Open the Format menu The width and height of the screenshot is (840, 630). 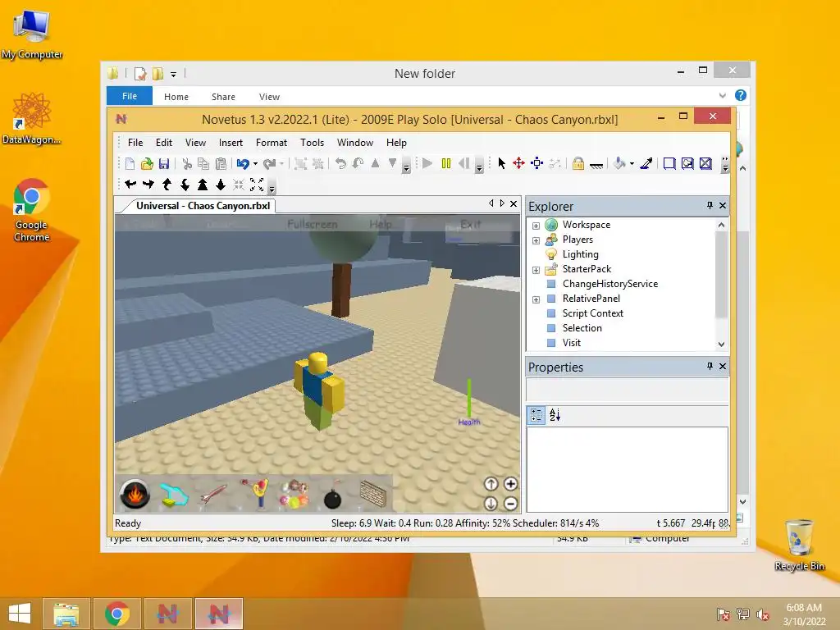click(x=271, y=143)
